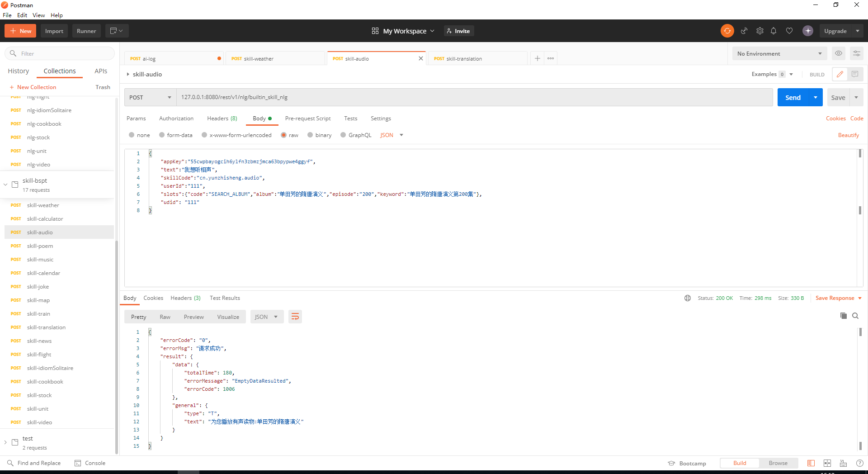
Task: Click the Beautify link
Action: click(848, 135)
